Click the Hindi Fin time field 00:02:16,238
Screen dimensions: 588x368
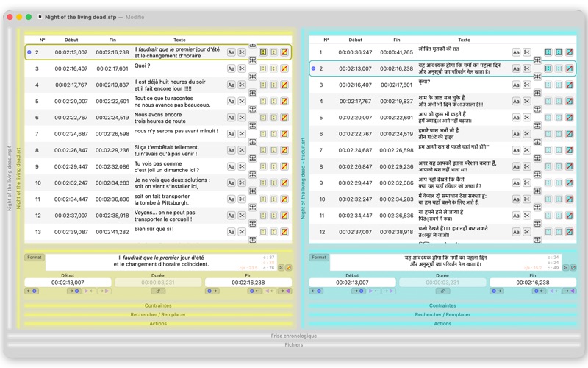532,283
